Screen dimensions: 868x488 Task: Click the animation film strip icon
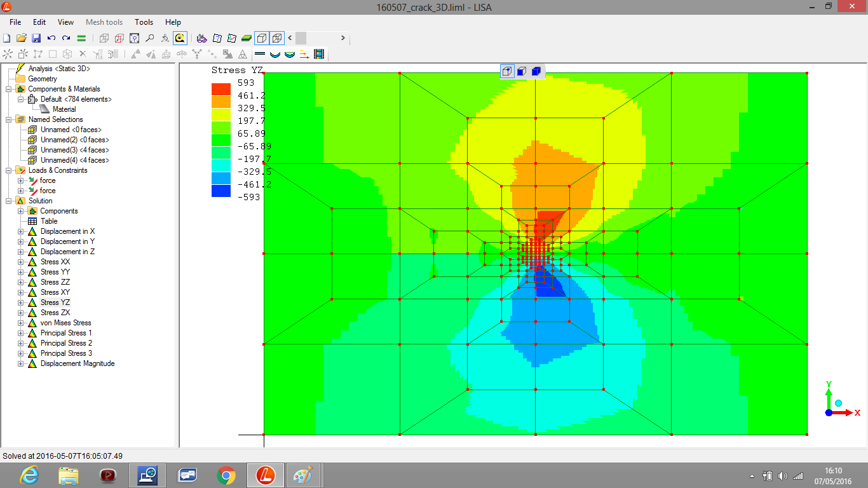(x=319, y=55)
